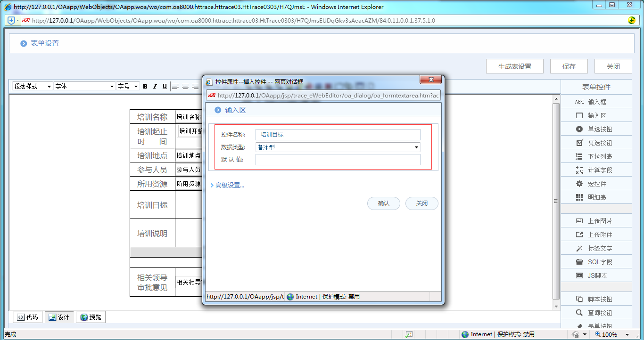Toggle underline formatting in the editor toolbar
Image resolution: width=644 pixels, height=340 pixels.
pyautogui.click(x=164, y=86)
